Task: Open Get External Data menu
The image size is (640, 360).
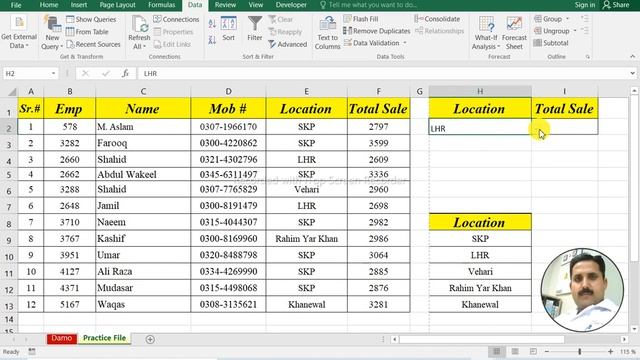Action: [x=19, y=33]
